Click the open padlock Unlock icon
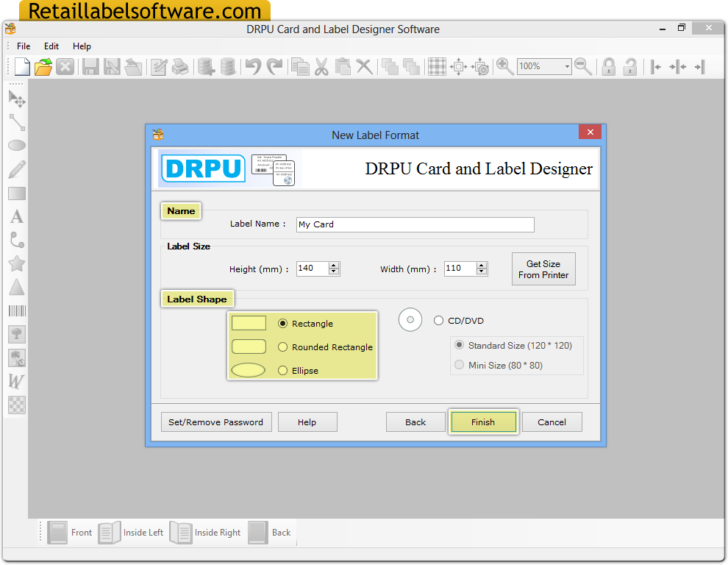728x565 pixels. 630,66
